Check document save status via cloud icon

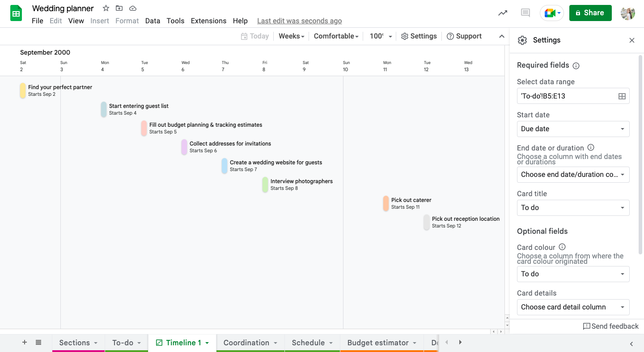(132, 8)
